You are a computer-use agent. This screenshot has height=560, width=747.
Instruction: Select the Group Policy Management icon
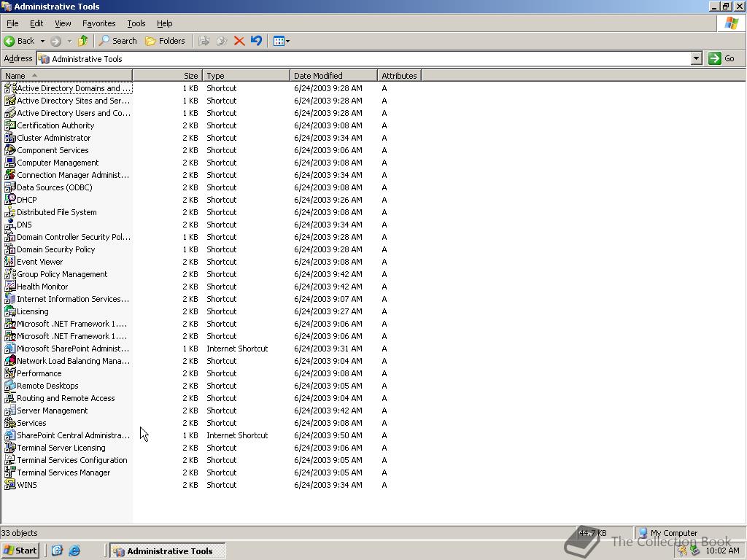point(10,274)
